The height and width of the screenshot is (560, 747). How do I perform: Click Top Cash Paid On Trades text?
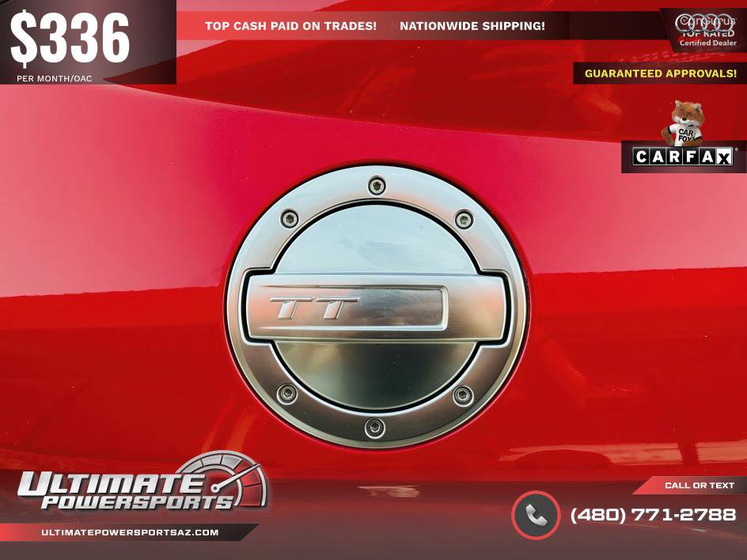(290, 26)
